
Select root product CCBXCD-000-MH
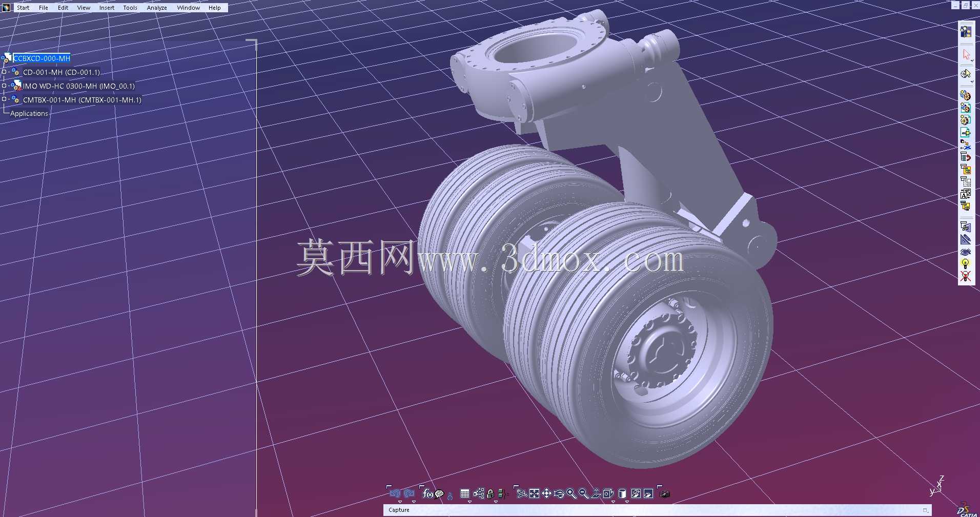pos(42,58)
